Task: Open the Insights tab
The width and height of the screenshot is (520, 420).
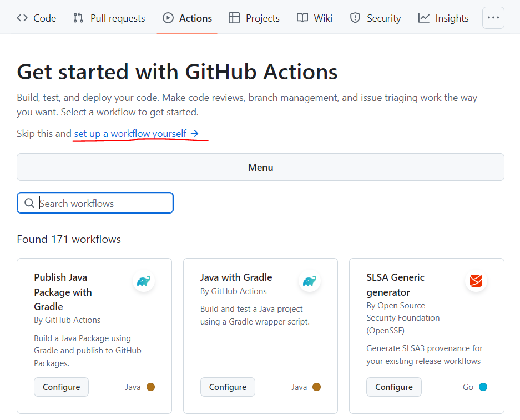Action: tap(443, 18)
